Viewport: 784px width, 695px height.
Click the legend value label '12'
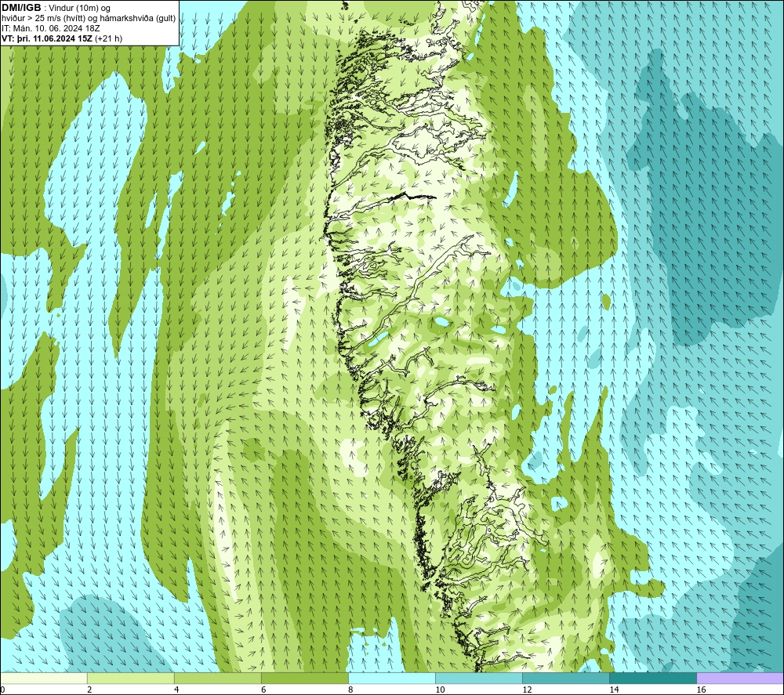pos(527,690)
